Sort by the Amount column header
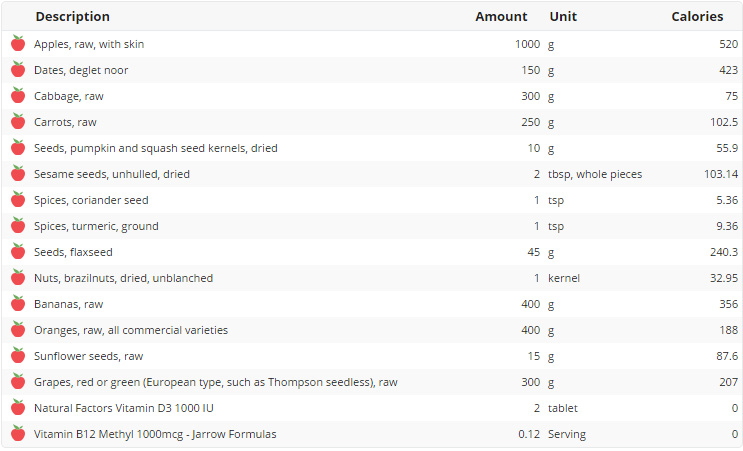 501,17
